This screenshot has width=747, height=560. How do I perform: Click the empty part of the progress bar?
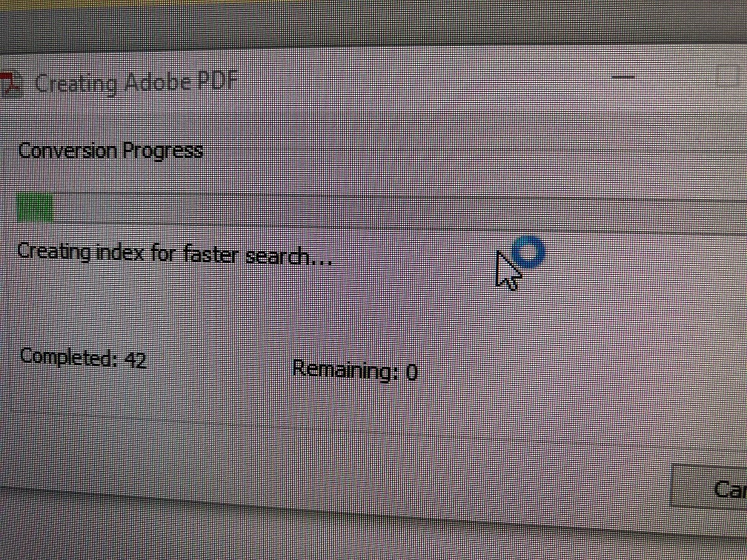pos(399,212)
